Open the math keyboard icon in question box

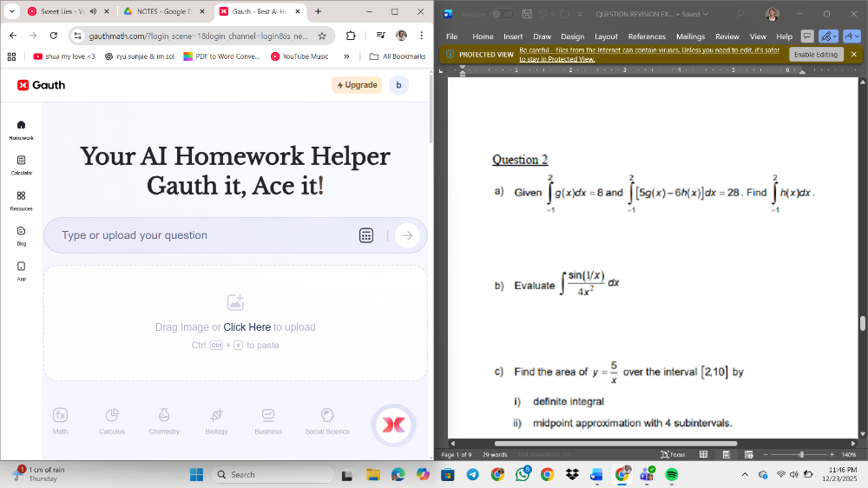click(x=366, y=235)
